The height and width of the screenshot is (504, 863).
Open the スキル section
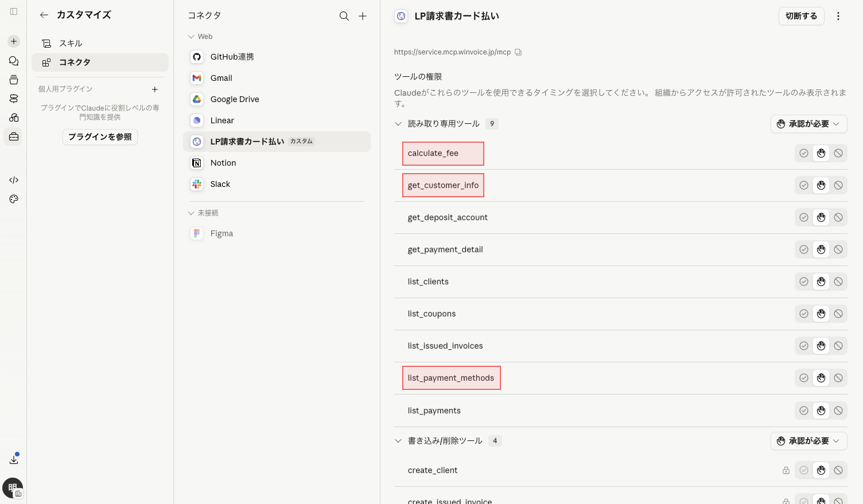[100, 44]
